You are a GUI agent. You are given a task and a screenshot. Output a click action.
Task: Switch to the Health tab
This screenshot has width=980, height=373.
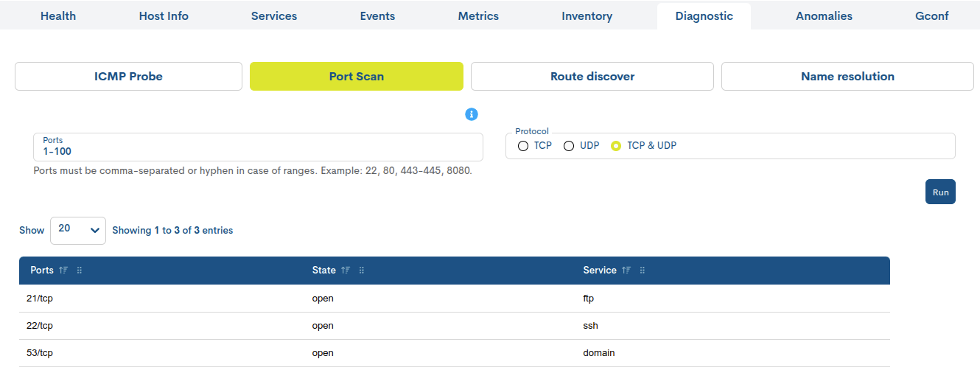(58, 15)
